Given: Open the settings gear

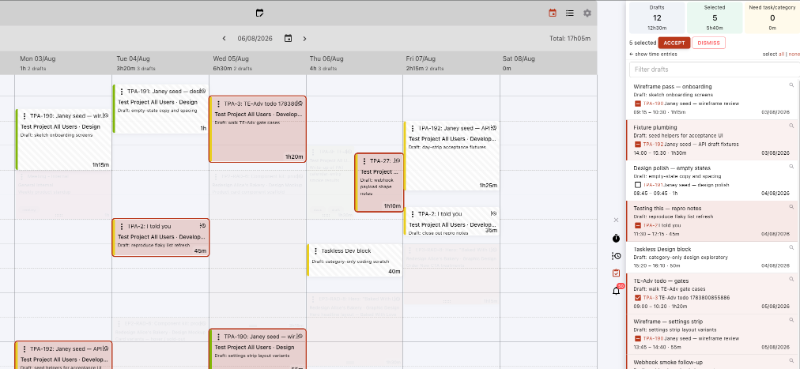Looking at the screenshot, I should click(587, 13).
